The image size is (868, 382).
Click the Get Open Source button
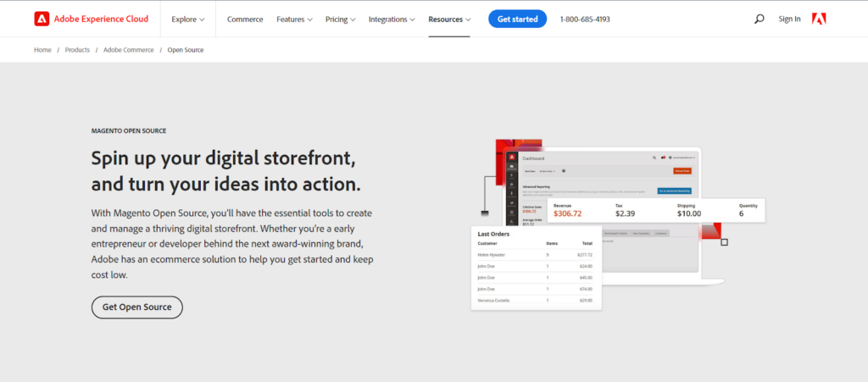pyautogui.click(x=136, y=307)
